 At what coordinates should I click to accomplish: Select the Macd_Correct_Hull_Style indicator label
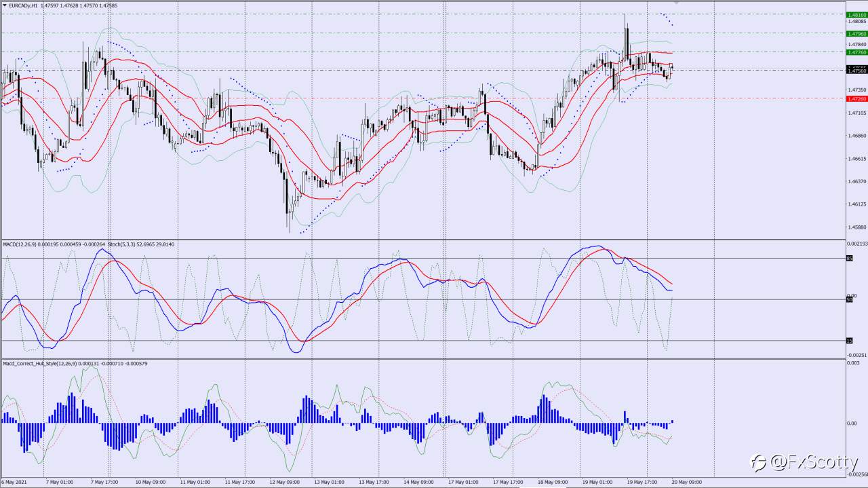point(40,363)
